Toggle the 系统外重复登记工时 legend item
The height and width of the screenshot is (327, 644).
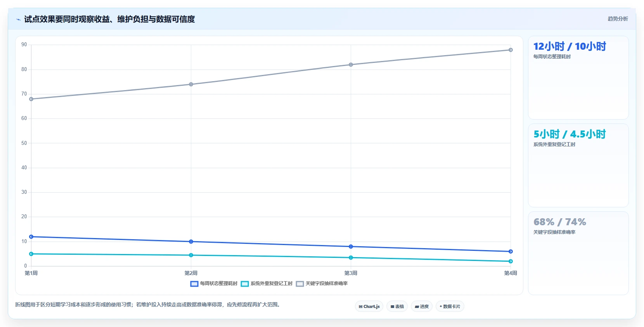267,284
